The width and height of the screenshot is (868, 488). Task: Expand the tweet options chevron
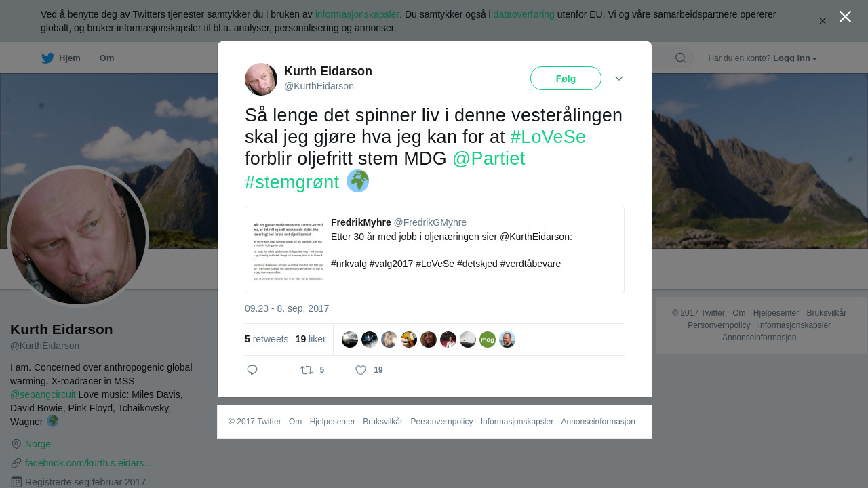coord(619,79)
